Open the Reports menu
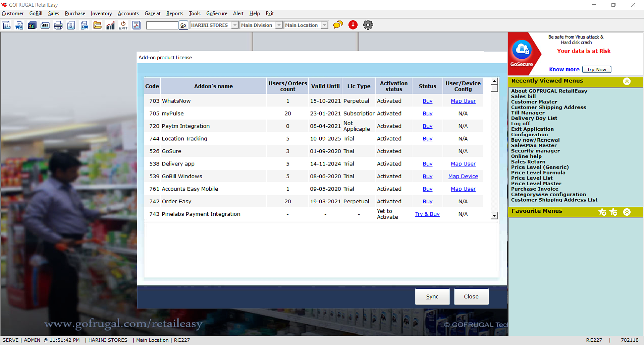Screen dimensions: 644x345 pos(174,13)
